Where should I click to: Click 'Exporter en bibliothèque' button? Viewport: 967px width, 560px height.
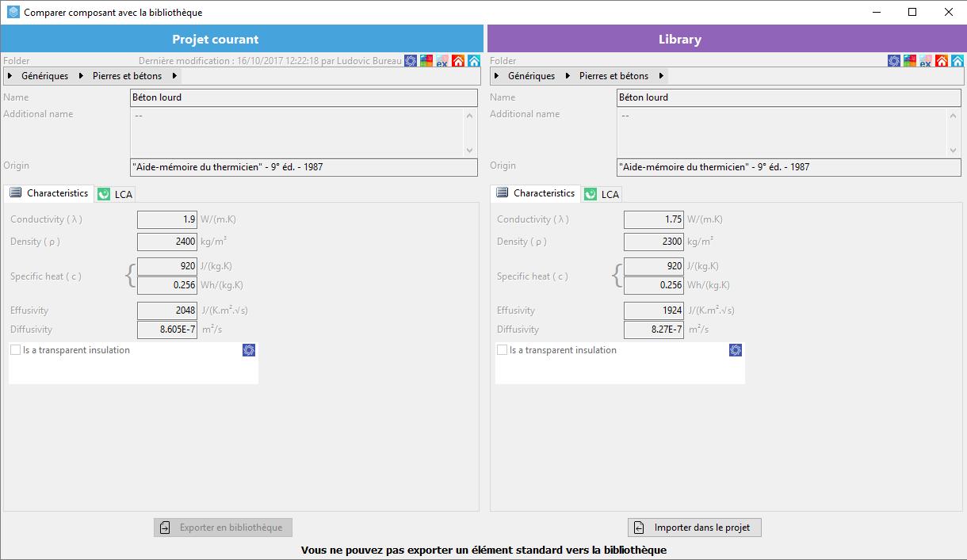pos(224,528)
